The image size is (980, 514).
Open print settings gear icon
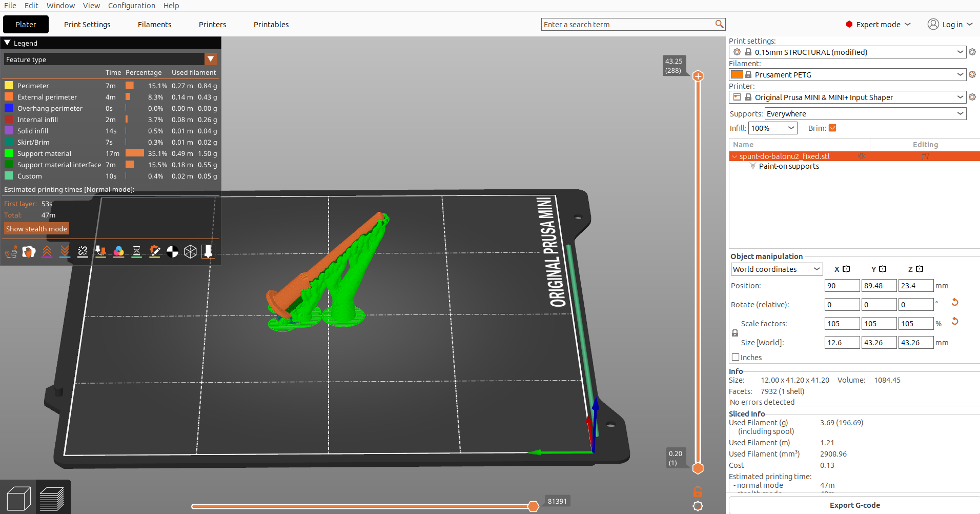[972, 52]
